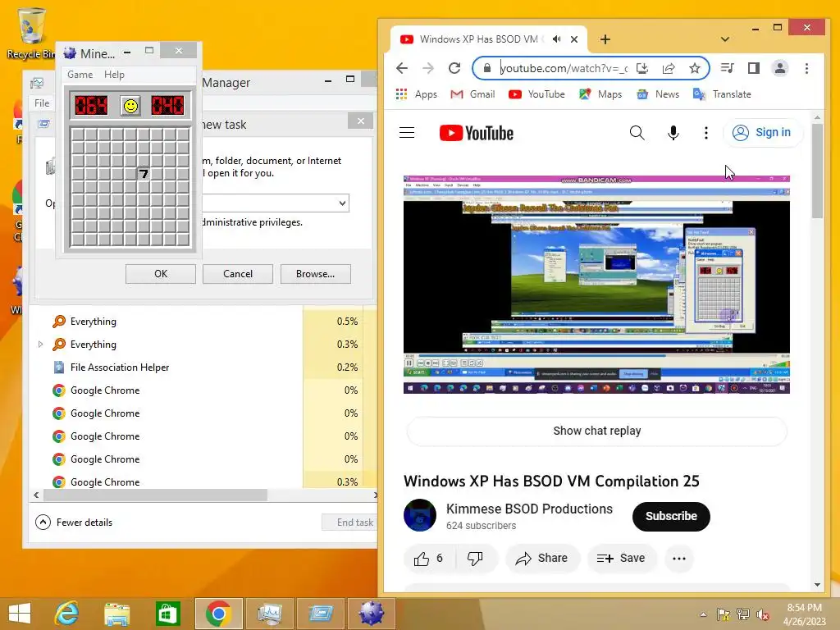Collapse Task Manager with Fewer details
The height and width of the screenshot is (630, 840).
pos(74,523)
